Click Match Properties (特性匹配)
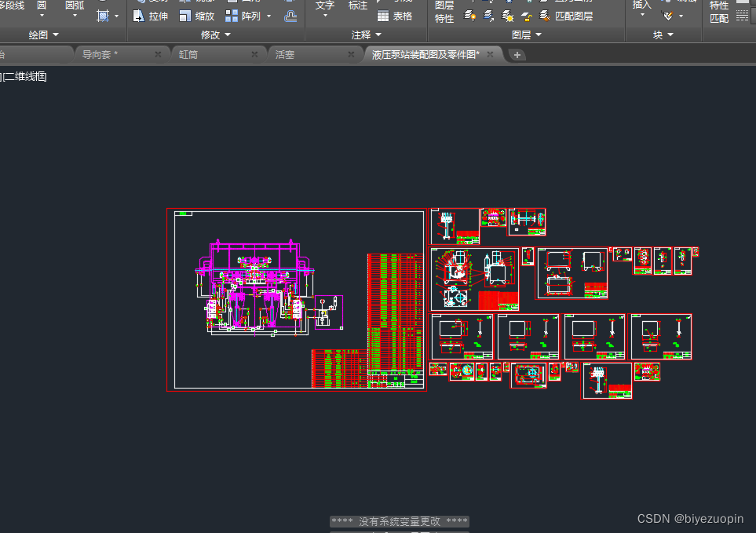The height and width of the screenshot is (533, 756). 719,12
